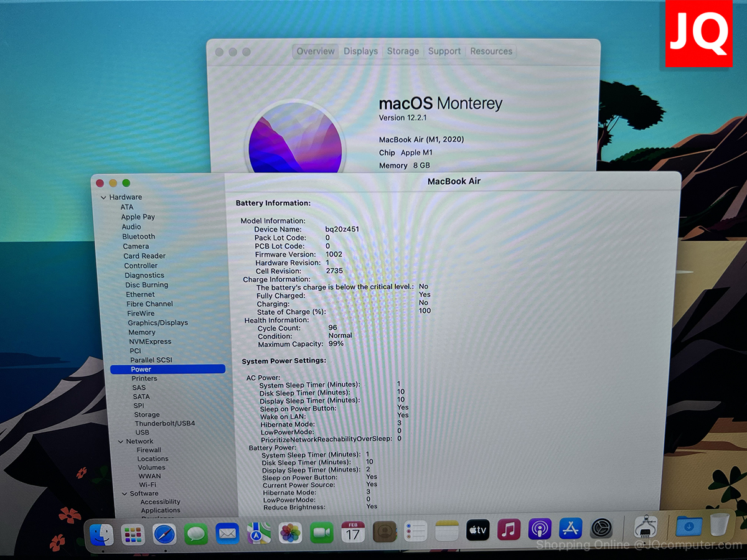This screenshot has width=747, height=560.
Task: Select FireWire in the sidebar
Action: pos(141,314)
